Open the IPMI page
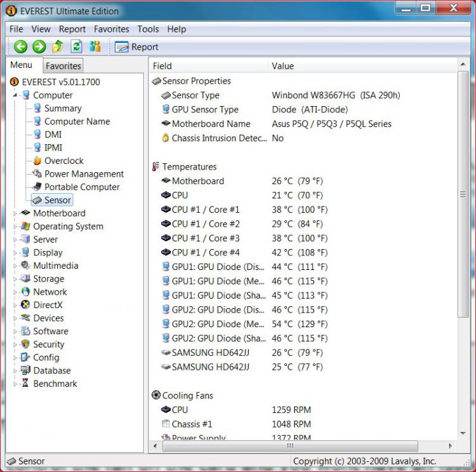476x472 pixels. coord(53,147)
